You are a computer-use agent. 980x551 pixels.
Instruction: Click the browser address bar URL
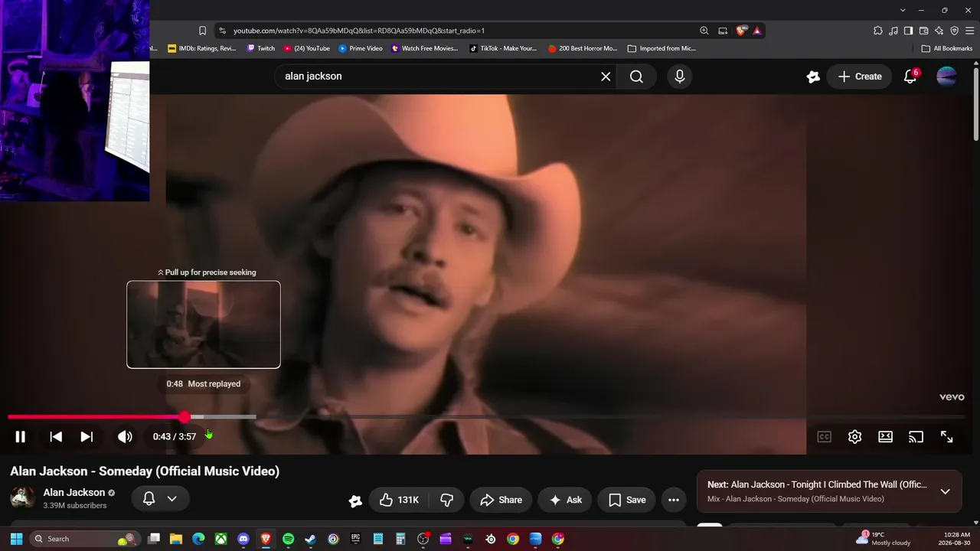[359, 31]
